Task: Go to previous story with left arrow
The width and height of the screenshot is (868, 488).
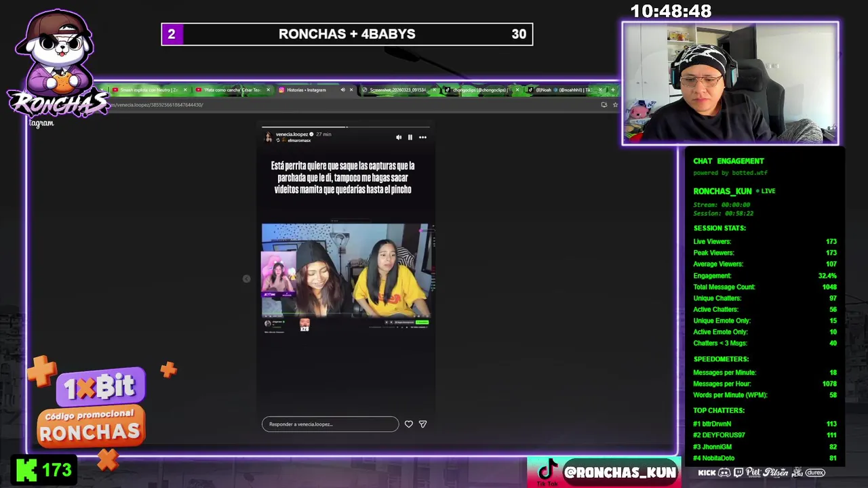Action: point(246,279)
